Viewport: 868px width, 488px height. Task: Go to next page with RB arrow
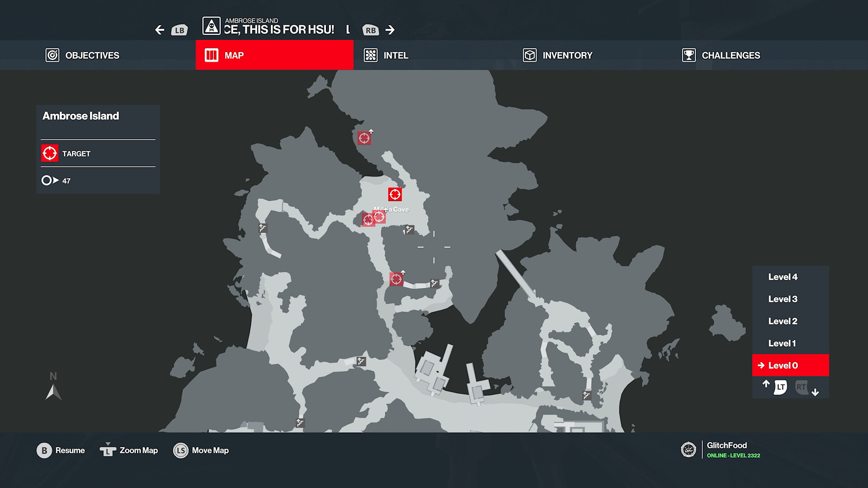click(390, 30)
